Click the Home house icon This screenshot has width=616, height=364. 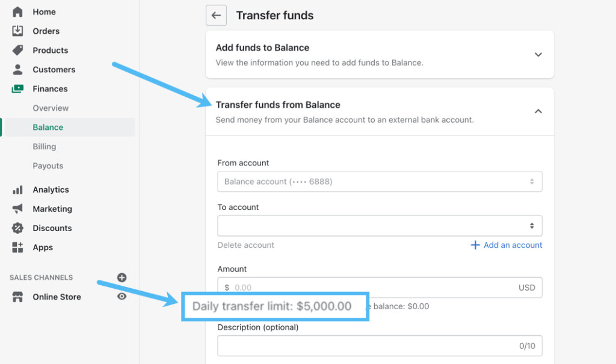click(x=17, y=12)
